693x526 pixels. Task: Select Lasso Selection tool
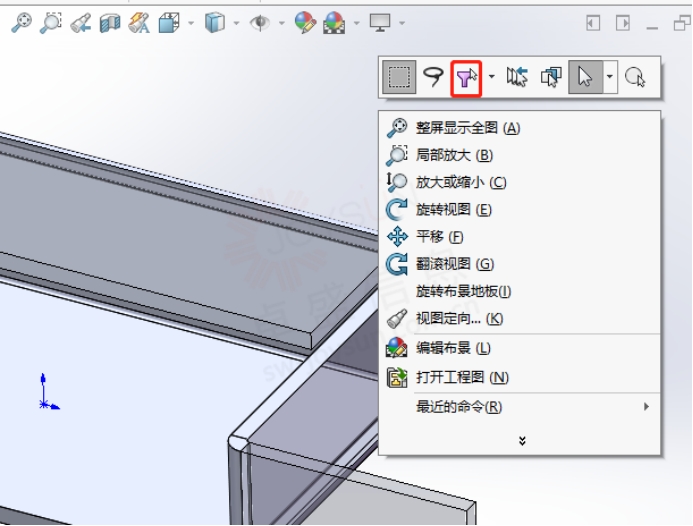point(433,77)
